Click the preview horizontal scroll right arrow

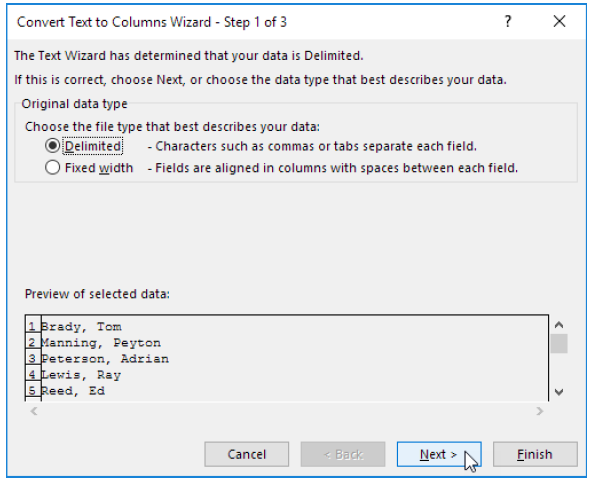pyautogui.click(x=540, y=411)
